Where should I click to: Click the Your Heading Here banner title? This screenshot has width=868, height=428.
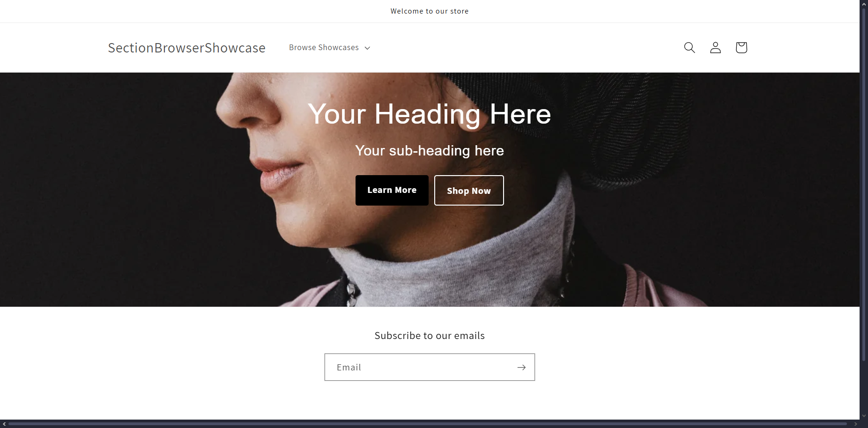(430, 114)
